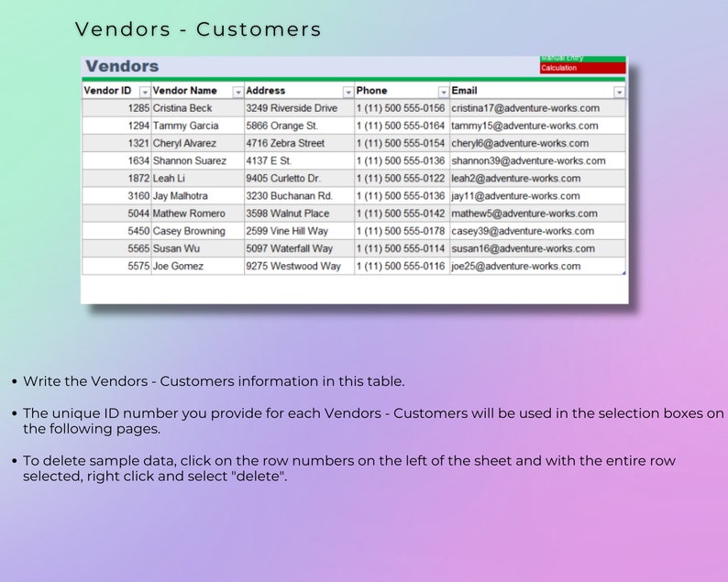Viewport: 728px width, 582px height.
Task: Select the Casey Browning name cell
Action: click(198, 231)
